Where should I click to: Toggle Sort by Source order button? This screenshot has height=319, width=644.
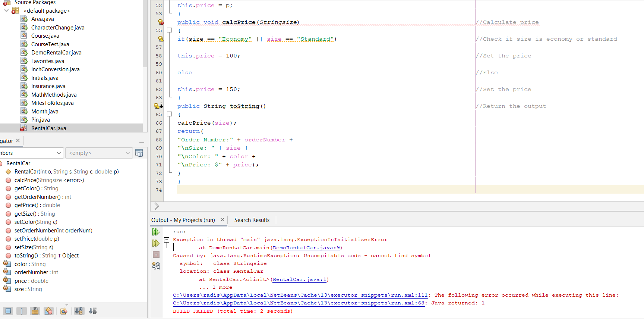coord(93,311)
